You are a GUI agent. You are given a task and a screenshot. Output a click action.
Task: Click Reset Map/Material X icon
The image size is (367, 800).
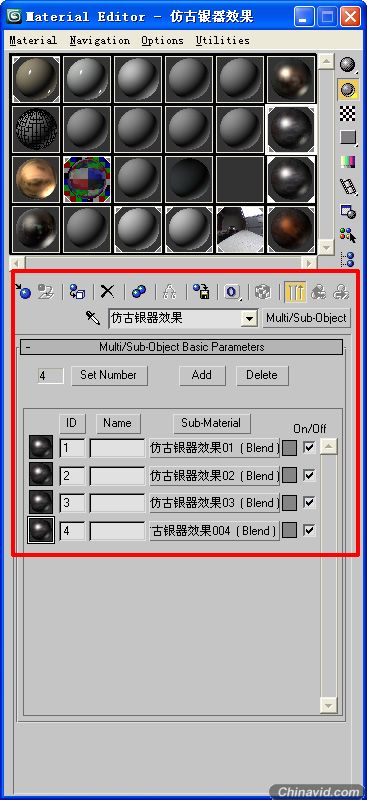107,291
